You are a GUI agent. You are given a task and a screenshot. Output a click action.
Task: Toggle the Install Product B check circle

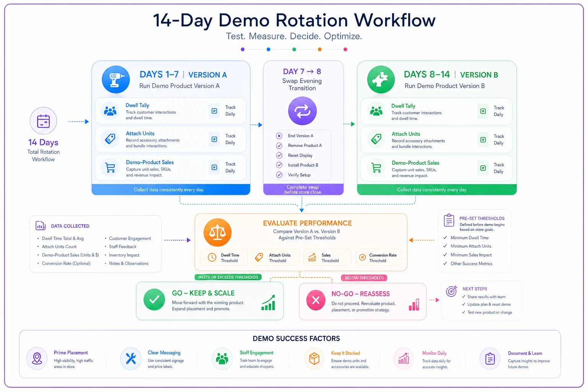tap(279, 165)
